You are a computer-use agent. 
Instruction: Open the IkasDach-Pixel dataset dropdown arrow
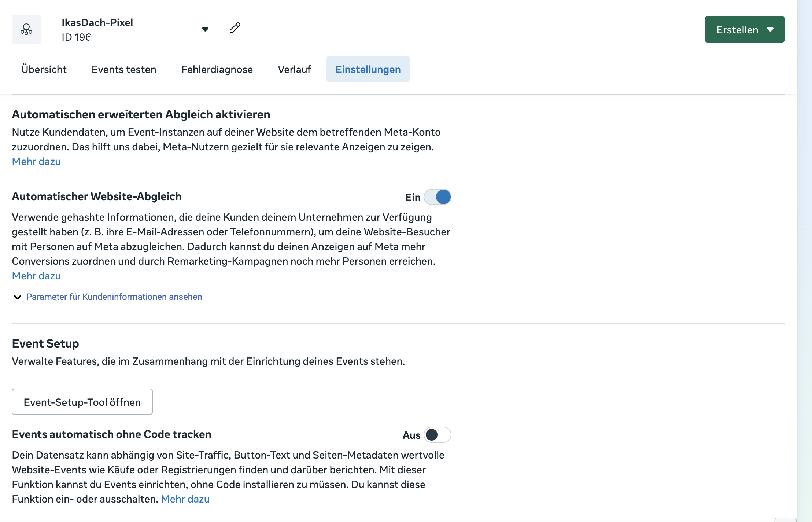tap(205, 29)
